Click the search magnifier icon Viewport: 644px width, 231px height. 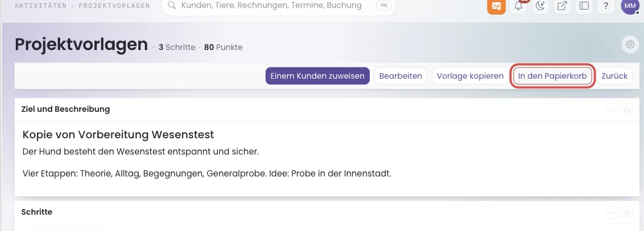tap(173, 6)
